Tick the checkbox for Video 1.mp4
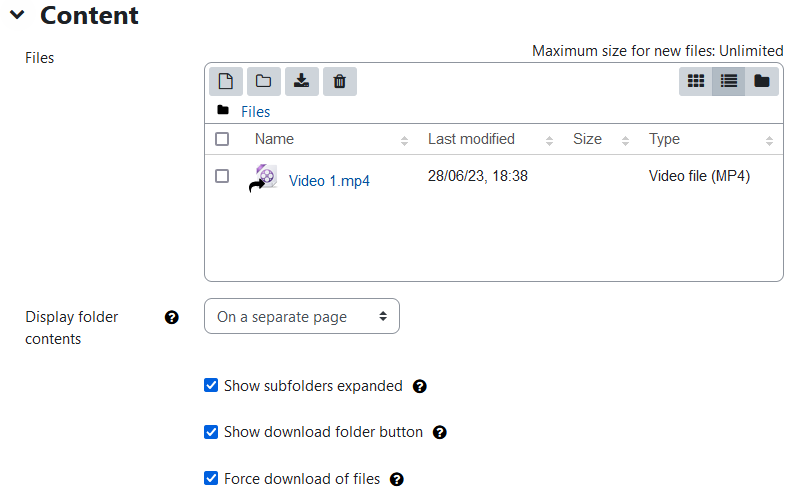Viewport: 791px width, 492px height. click(x=222, y=176)
